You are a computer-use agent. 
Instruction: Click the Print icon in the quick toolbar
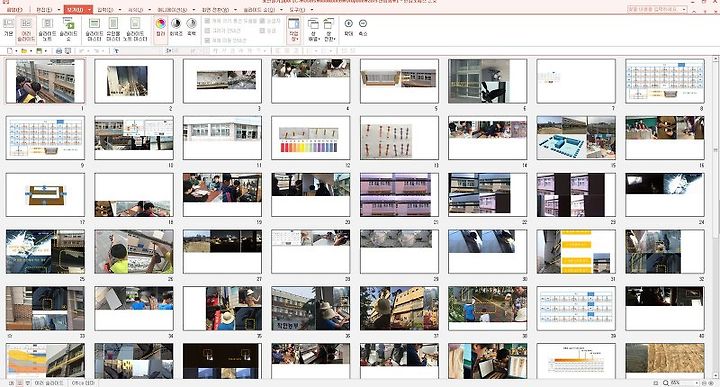(x=59, y=51)
